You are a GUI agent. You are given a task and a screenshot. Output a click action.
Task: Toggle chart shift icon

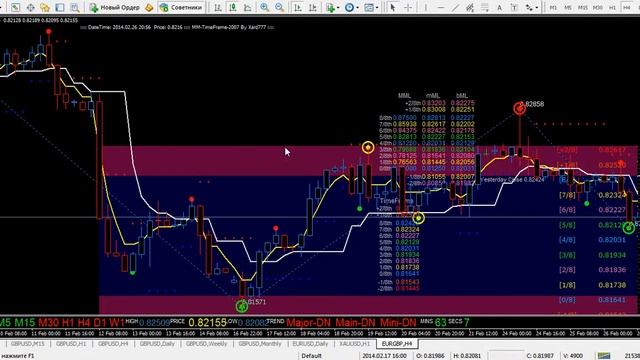313,7
